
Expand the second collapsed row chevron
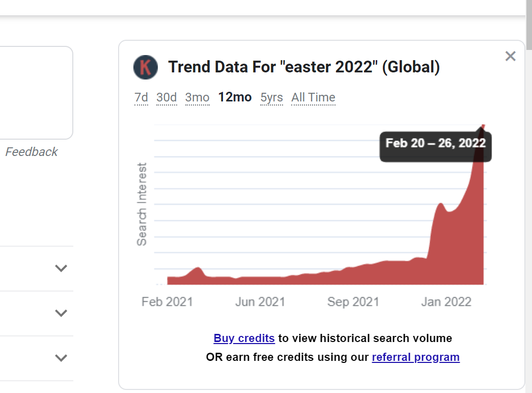click(61, 313)
